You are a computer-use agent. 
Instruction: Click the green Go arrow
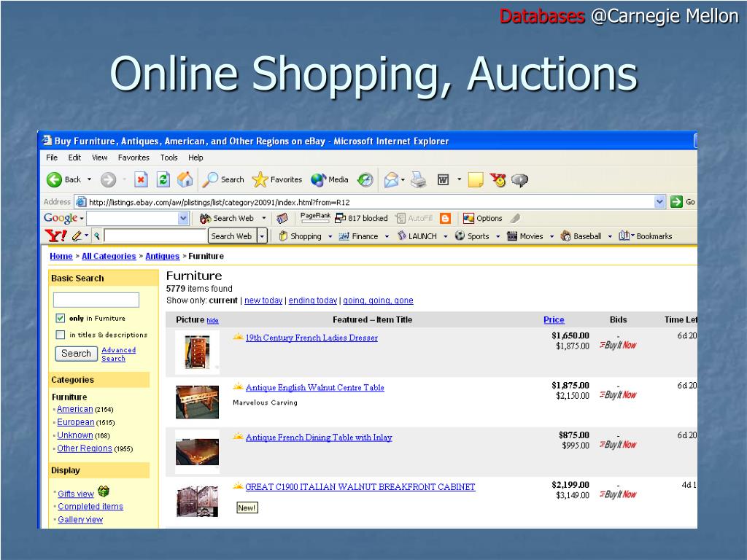point(676,202)
